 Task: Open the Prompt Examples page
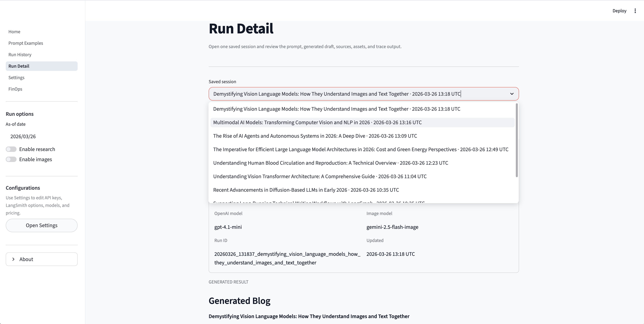[x=25, y=43]
